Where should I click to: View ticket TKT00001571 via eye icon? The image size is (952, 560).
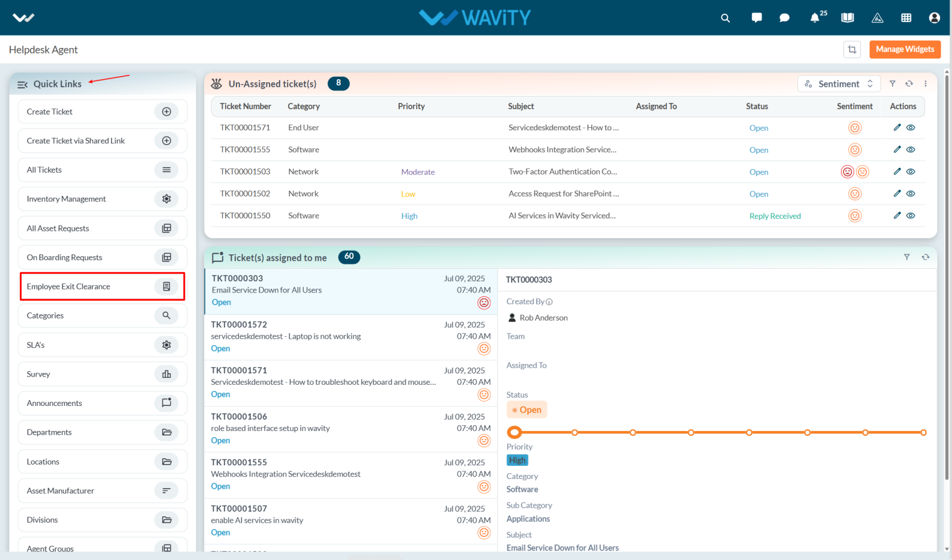click(x=911, y=127)
